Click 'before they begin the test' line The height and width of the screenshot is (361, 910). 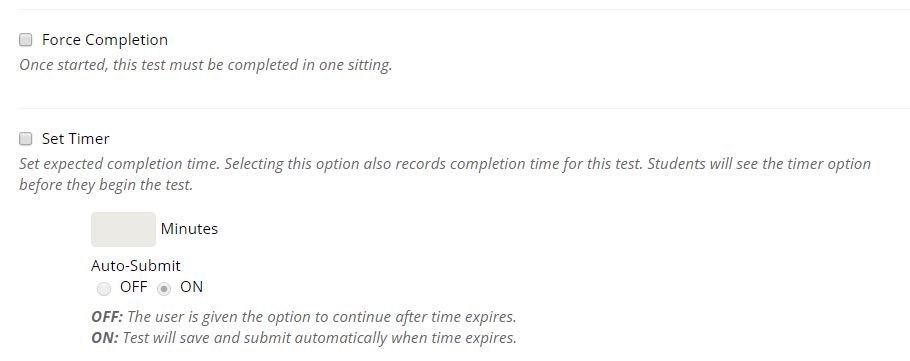click(x=106, y=186)
